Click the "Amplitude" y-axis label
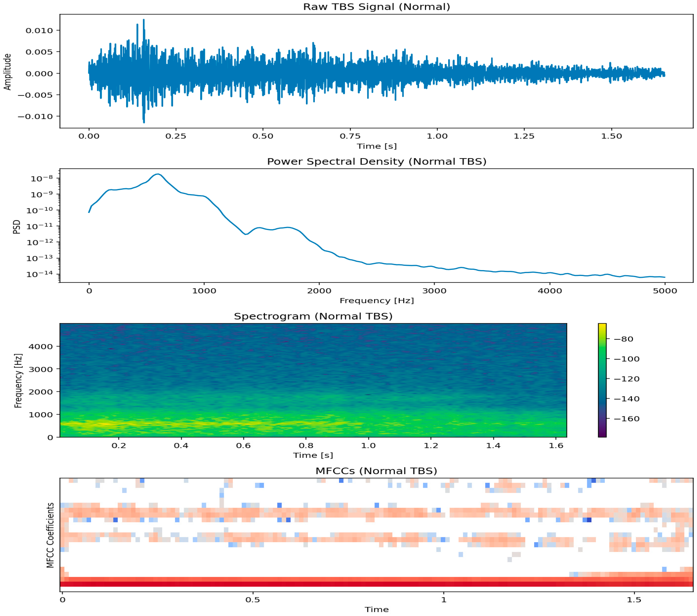 pos(8,72)
